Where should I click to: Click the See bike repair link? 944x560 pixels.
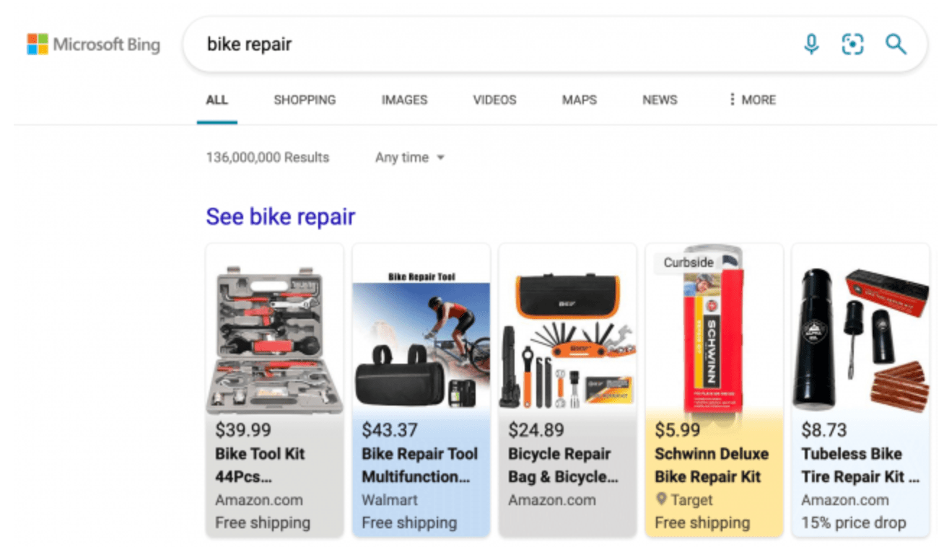(x=280, y=216)
